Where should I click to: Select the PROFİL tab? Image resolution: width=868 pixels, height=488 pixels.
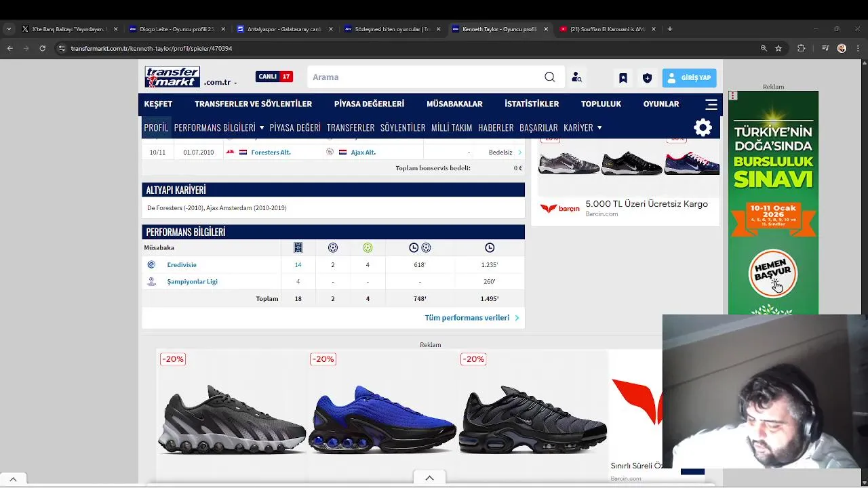click(156, 127)
